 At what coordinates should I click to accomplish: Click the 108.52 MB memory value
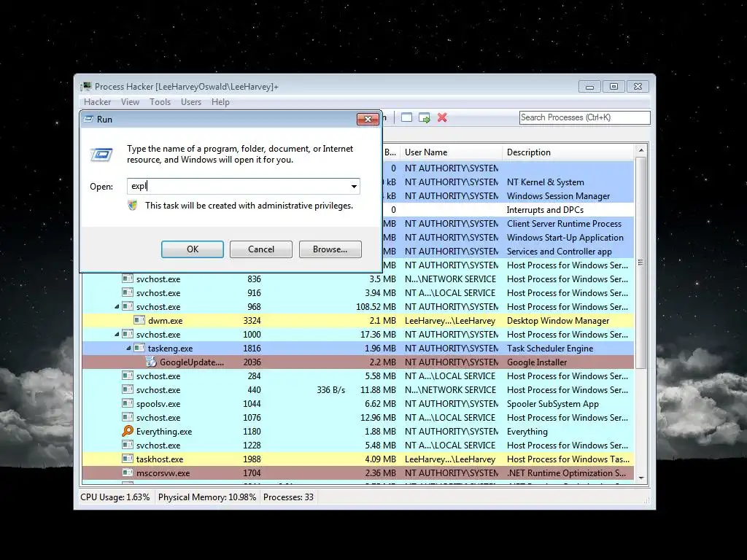click(376, 307)
